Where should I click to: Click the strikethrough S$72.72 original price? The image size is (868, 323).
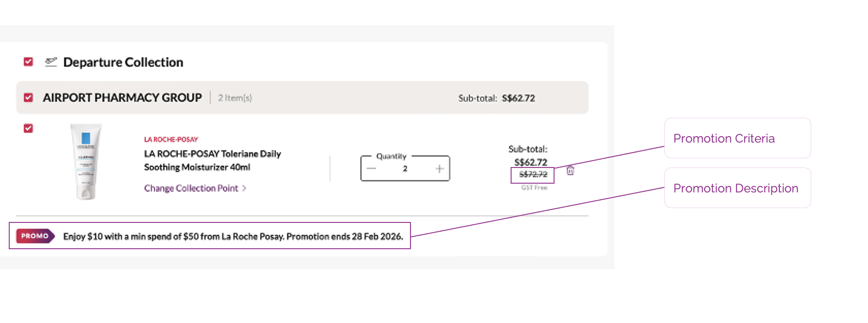coord(533,174)
